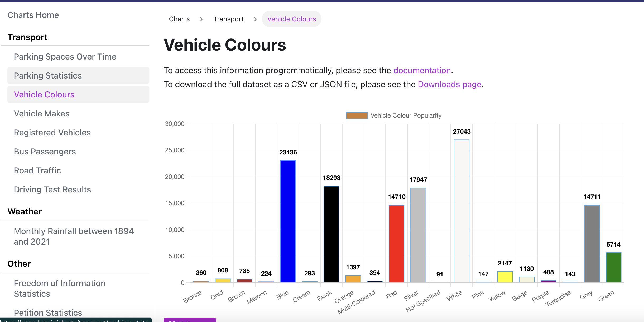Navigate to Bus Passengers
644x322 pixels.
tap(45, 152)
